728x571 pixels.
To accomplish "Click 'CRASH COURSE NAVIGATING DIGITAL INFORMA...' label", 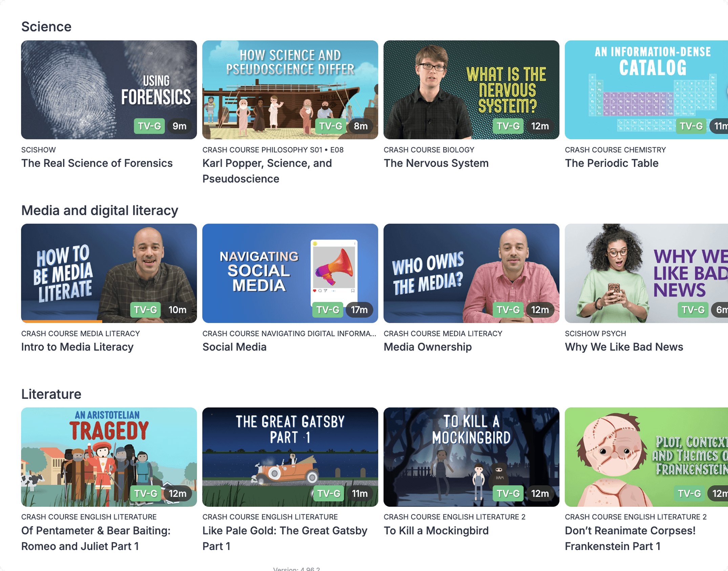I will pyautogui.click(x=289, y=333).
